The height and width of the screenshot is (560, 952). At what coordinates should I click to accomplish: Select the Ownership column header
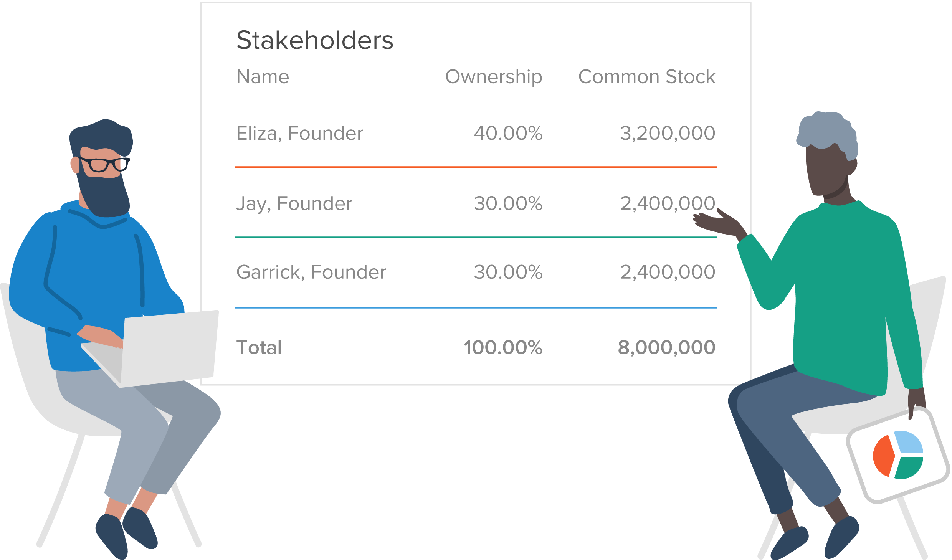[494, 78]
